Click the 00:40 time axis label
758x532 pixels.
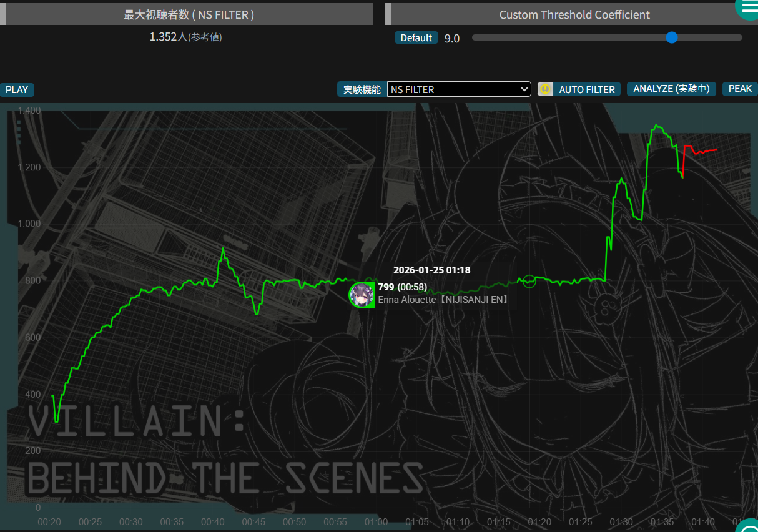(x=212, y=522)
